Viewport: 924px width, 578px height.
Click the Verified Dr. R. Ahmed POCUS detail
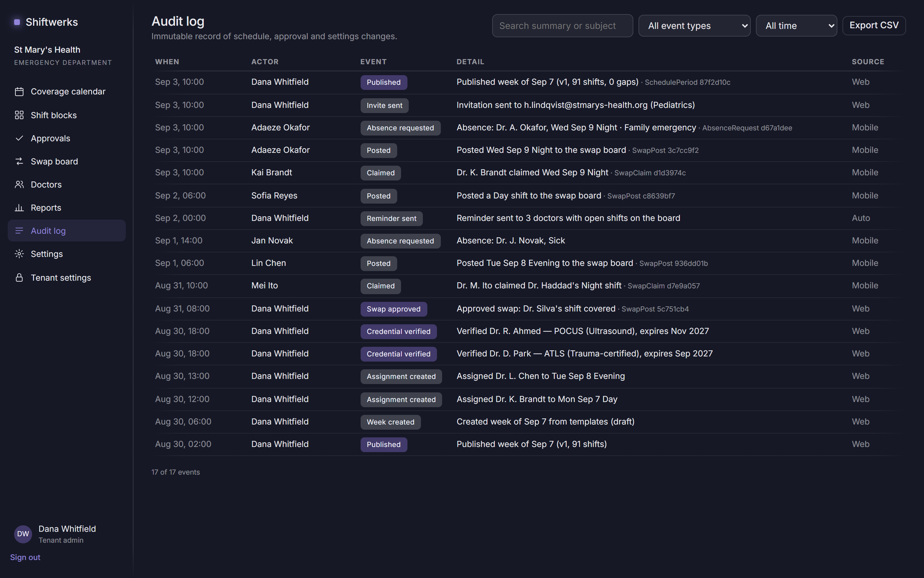[582, 331]
